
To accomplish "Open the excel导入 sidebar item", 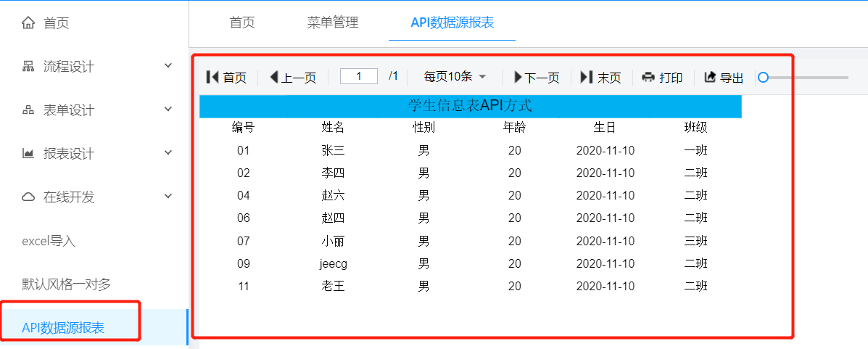I will (49, 241).
